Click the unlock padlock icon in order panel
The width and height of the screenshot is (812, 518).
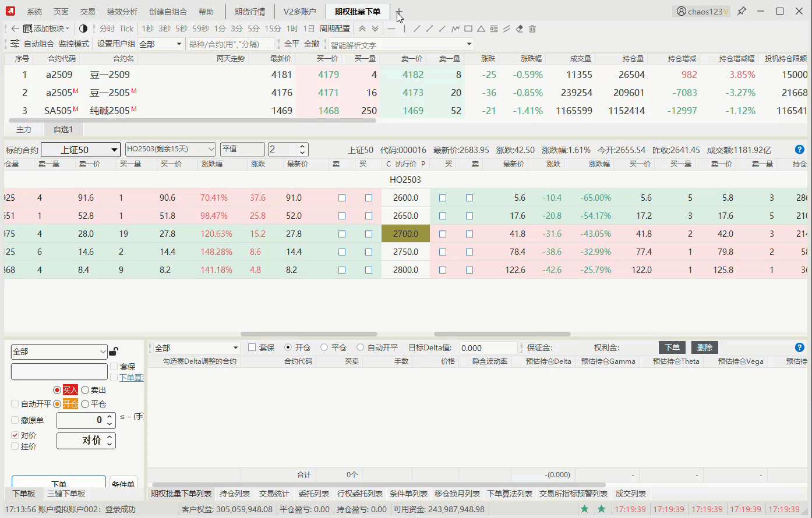[x=114, y=352]
